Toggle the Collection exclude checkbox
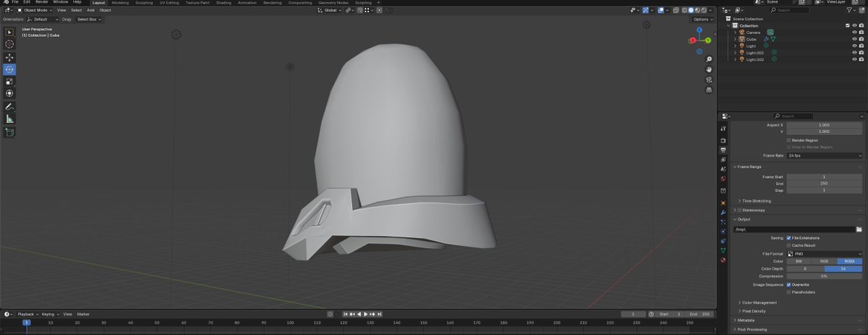This screenshot has width=868, height=335. pos(848,25)
